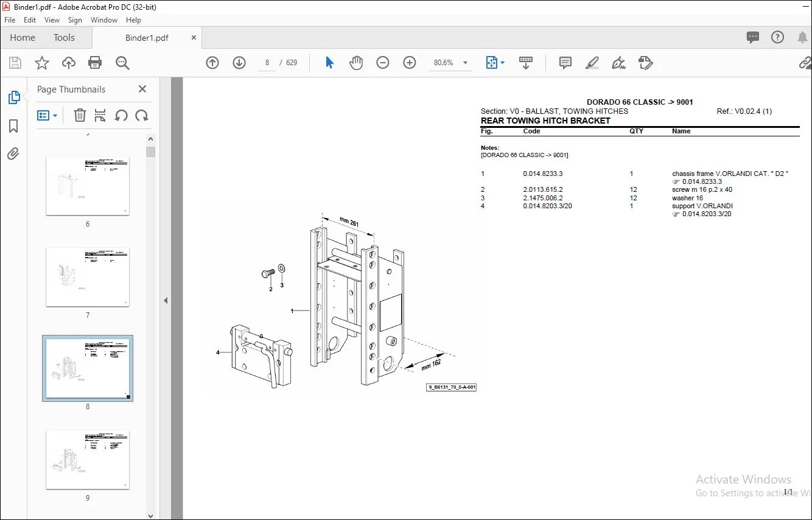Close the Page Thumbnails panel
The image size is (812, 520).
pyautogui.click(x=142, y=89)
